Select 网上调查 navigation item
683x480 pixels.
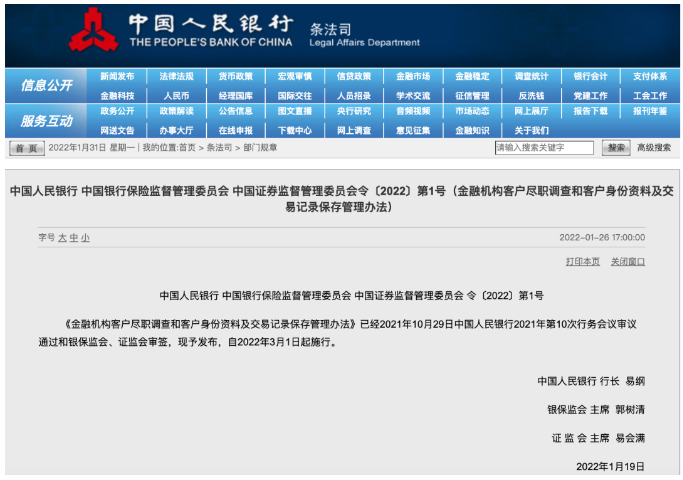click(x=354, y=130)
